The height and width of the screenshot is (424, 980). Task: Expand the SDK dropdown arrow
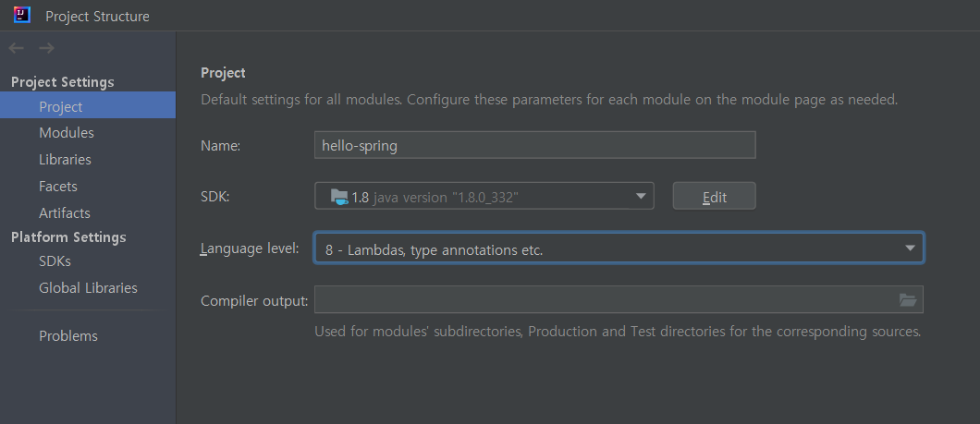pyautogui.click(x=641, y=197)
